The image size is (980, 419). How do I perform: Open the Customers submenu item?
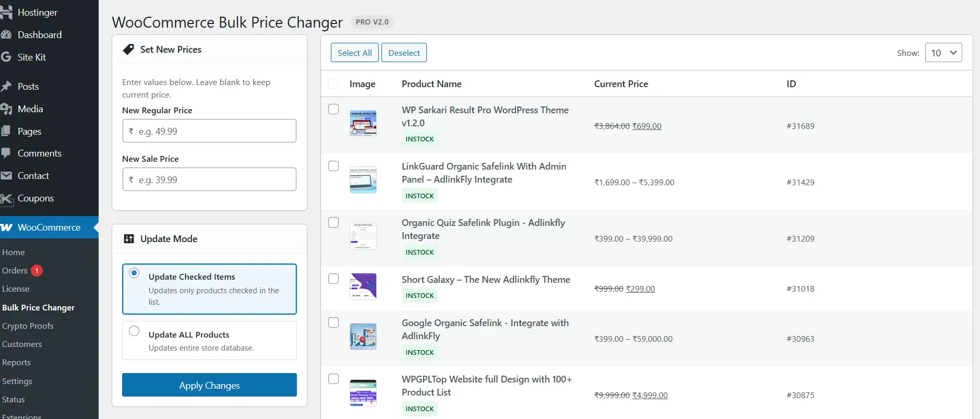(22, 344)
